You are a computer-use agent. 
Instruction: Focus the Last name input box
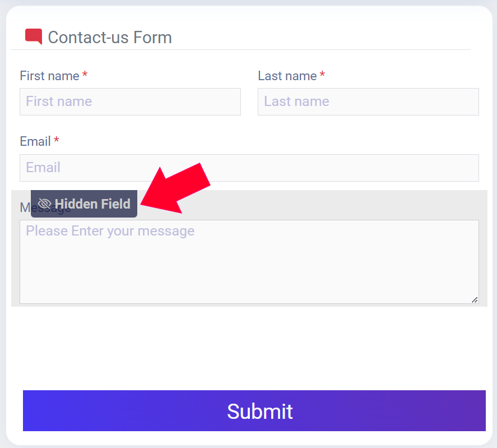click(368, 102)
